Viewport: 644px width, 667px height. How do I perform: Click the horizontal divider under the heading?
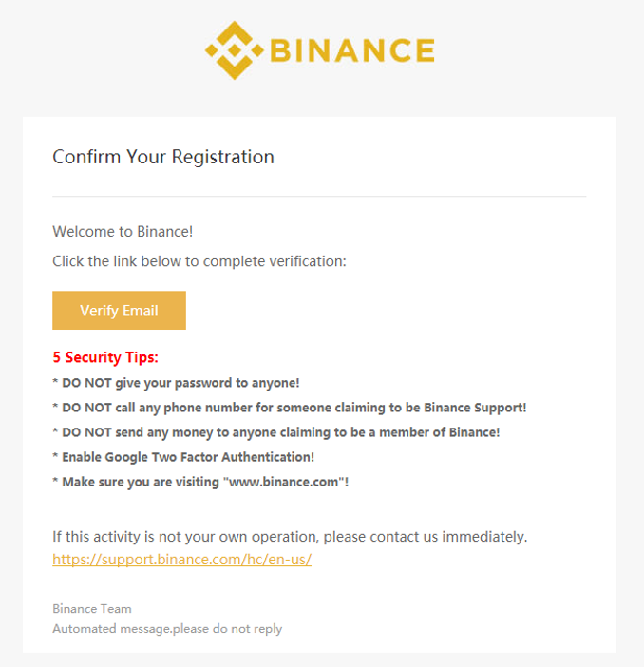(319, 196)
